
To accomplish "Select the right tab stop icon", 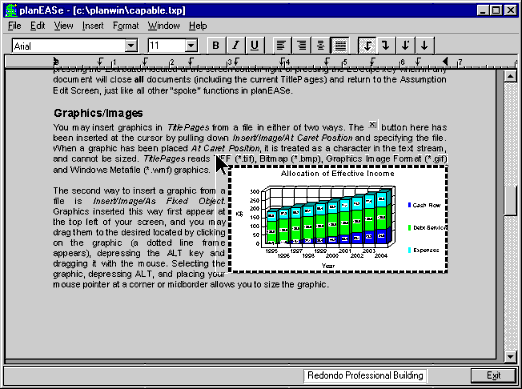I will (x=386, y=45).
